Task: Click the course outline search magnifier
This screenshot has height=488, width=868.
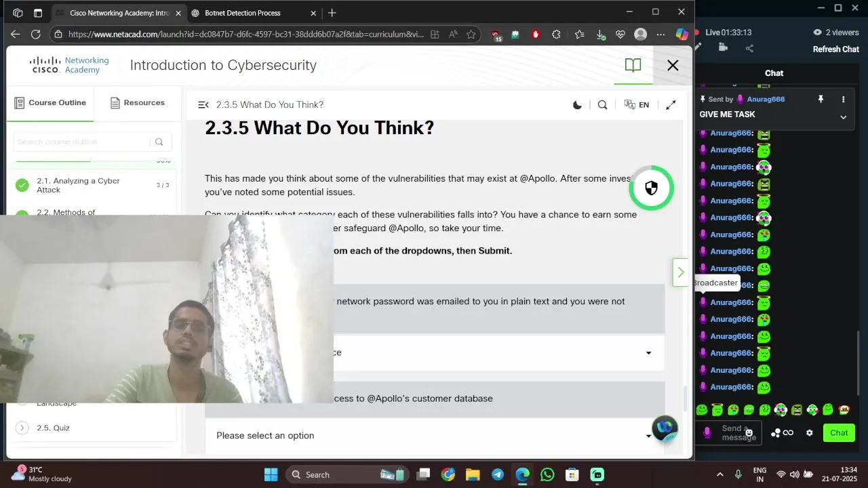Action: [x=159, y=142]
